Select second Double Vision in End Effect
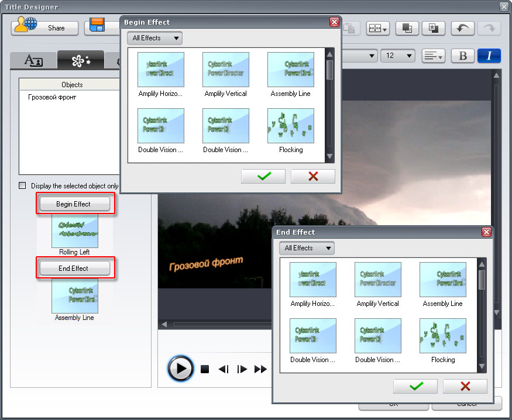Viewport: 512px width, 420px height. 378,336
